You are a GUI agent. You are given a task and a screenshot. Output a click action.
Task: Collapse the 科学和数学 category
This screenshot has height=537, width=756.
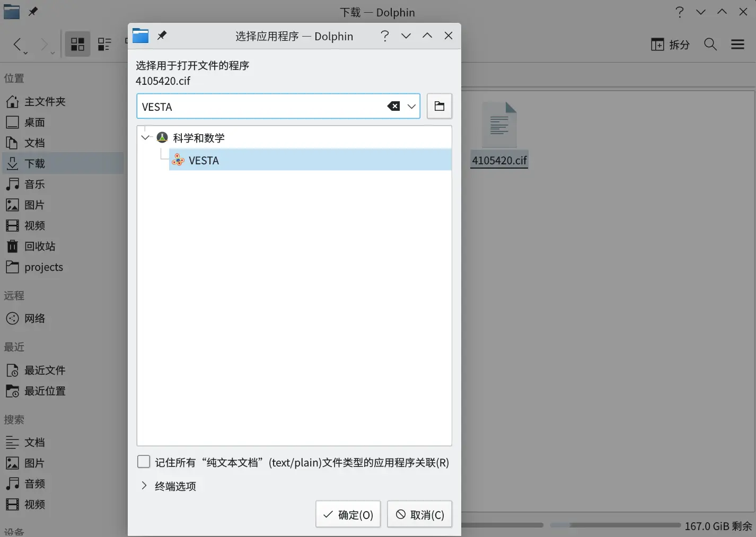[145, 138]
